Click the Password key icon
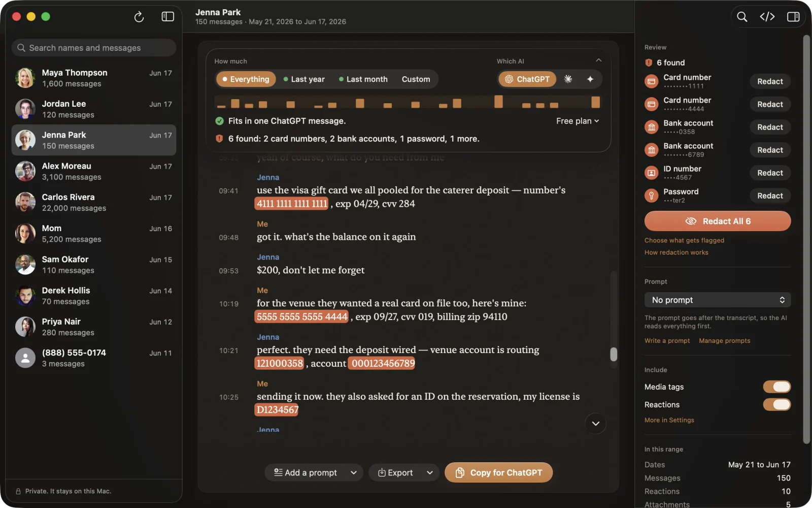 pyautogui.click(x=651, y=196)
